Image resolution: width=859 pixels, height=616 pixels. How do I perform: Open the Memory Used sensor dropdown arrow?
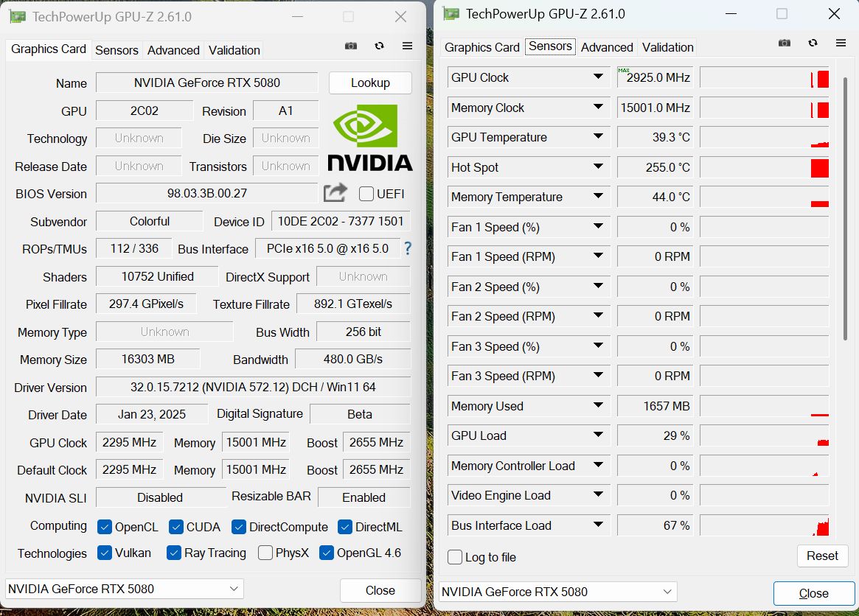tap(598, 405)
